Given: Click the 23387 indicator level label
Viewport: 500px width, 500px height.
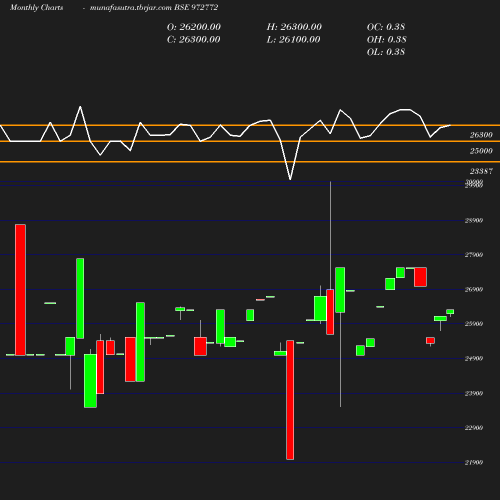Looking at the screenshot, I should [x=481, y=171].
